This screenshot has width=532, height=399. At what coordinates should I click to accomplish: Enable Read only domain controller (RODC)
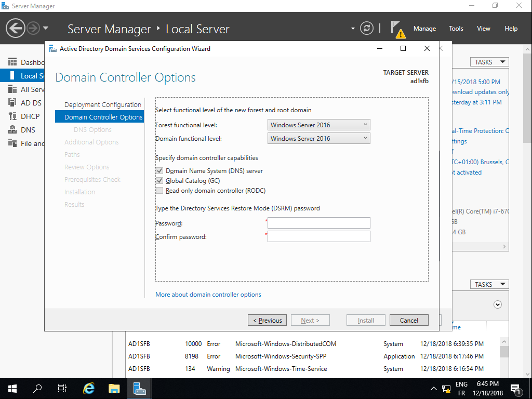pos(159,191)
